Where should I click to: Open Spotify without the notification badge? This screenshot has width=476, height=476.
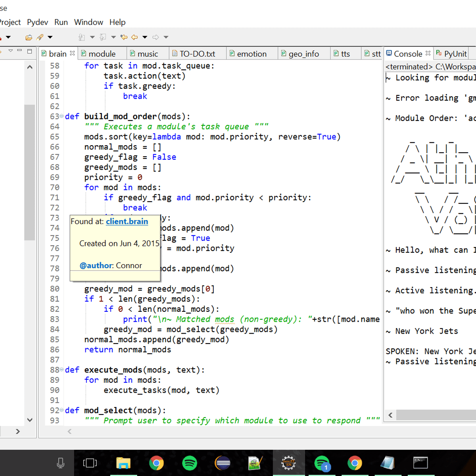click(x=190, y=463)
